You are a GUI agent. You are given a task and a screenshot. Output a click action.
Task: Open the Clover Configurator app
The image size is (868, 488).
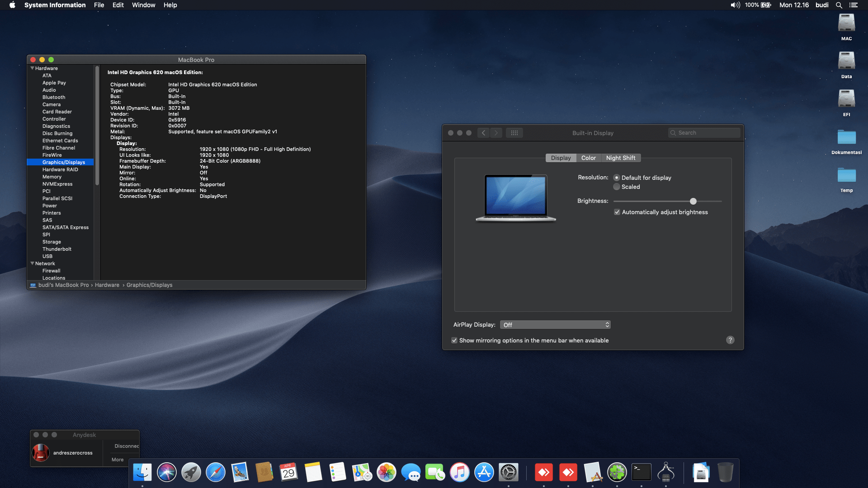(x=618, y=472)
